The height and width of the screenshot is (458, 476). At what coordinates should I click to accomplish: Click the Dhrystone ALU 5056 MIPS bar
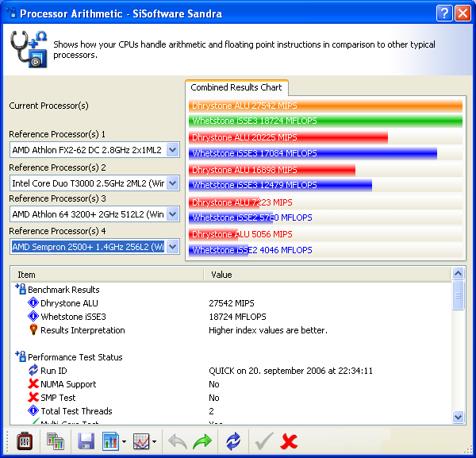213,234
